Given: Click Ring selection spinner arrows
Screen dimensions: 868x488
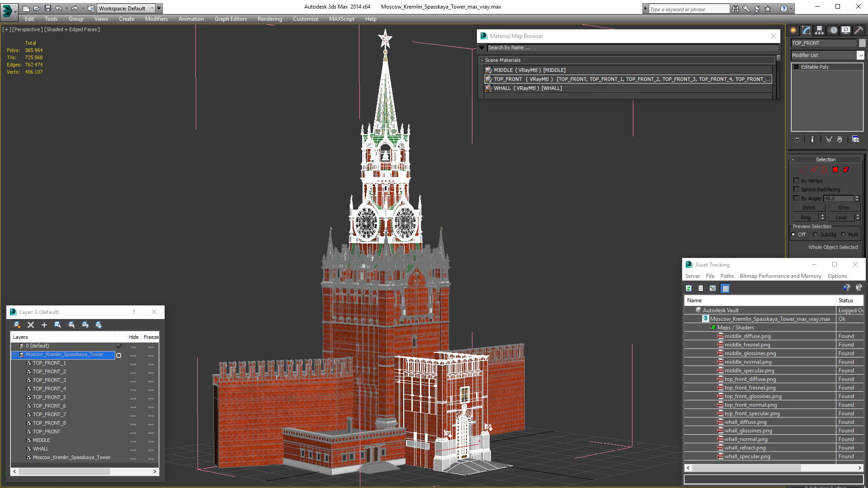Looking at the screenshot, I should coord(823,217).
